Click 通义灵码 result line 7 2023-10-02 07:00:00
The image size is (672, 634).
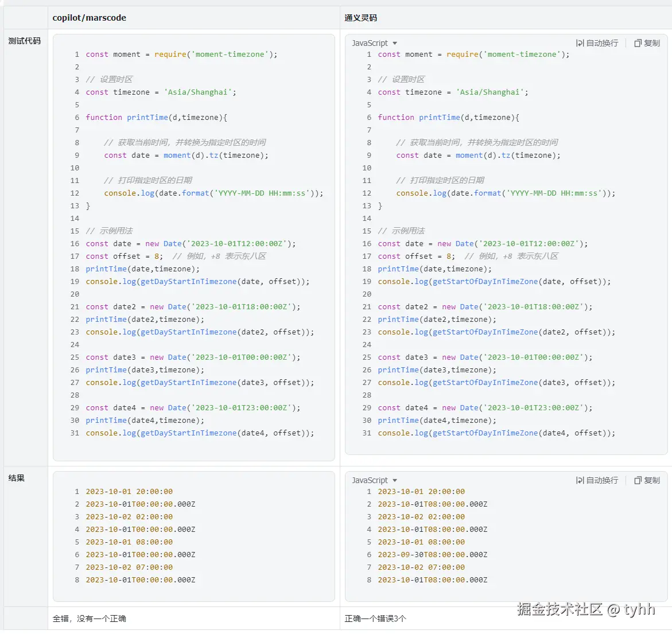point(421,567)
